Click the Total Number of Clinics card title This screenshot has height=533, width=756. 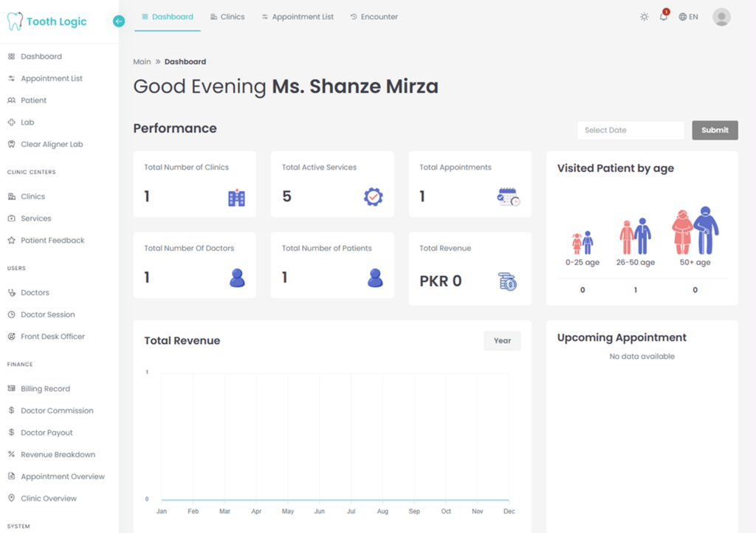coord(187,168)
